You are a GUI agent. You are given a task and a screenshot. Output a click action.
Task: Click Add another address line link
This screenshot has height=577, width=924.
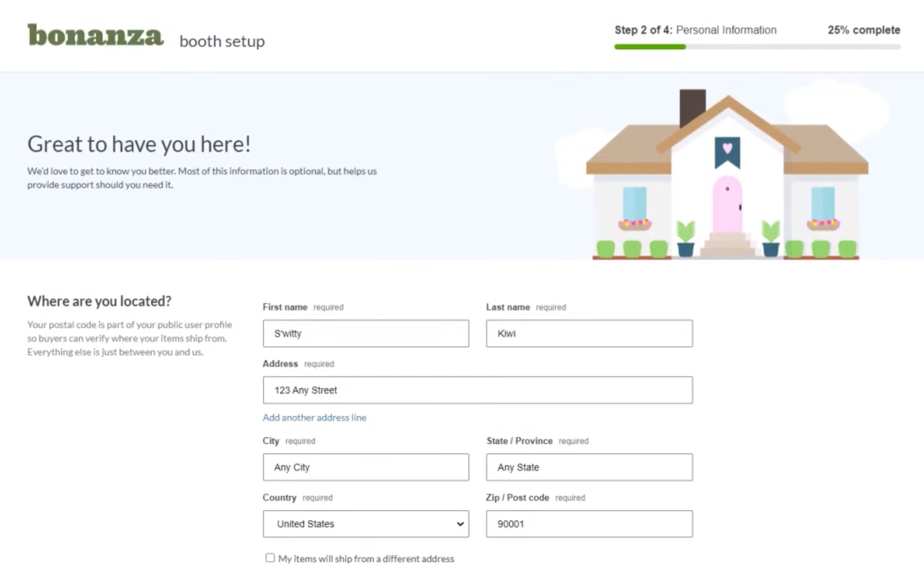pyautogui.click(x=315, y=417)
